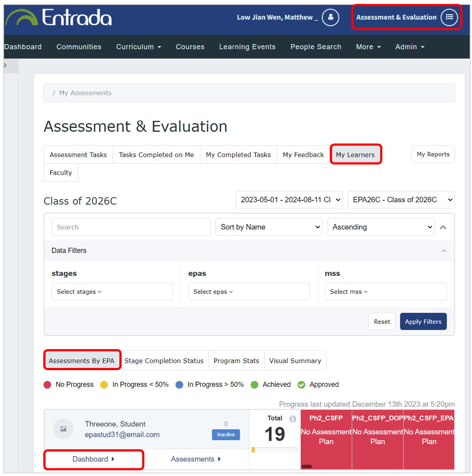
Task: Open the student's Assessments link
Action: pos(196,459)
